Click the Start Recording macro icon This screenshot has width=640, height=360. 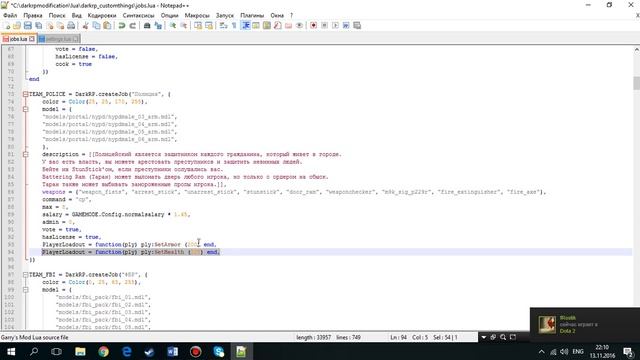click(313, 26)
